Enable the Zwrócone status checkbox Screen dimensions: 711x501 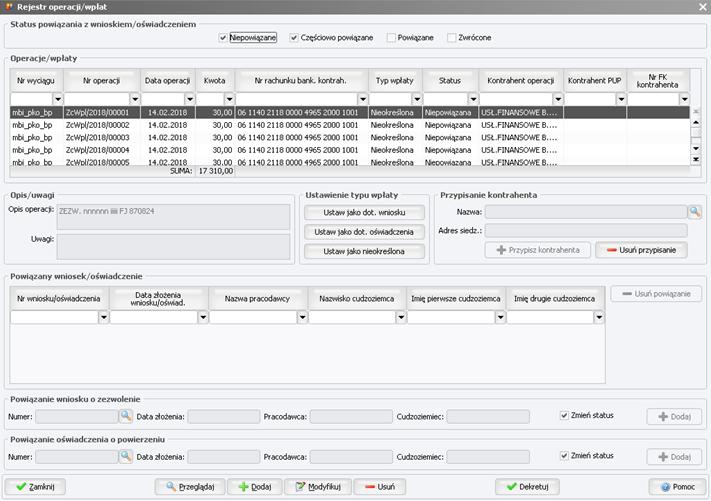point(452,38)
